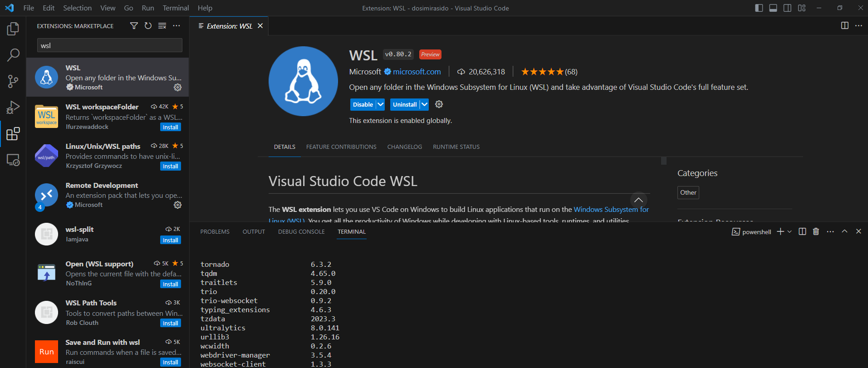The image size is (868, 368).
Task: Open terminal panel more actions ellipsis
Action: 830,231
